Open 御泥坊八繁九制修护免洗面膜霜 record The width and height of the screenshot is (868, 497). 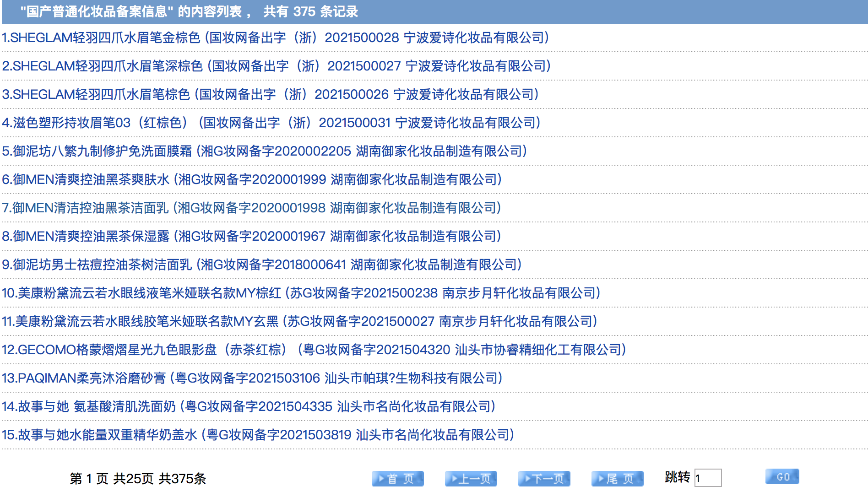point(265,151)
